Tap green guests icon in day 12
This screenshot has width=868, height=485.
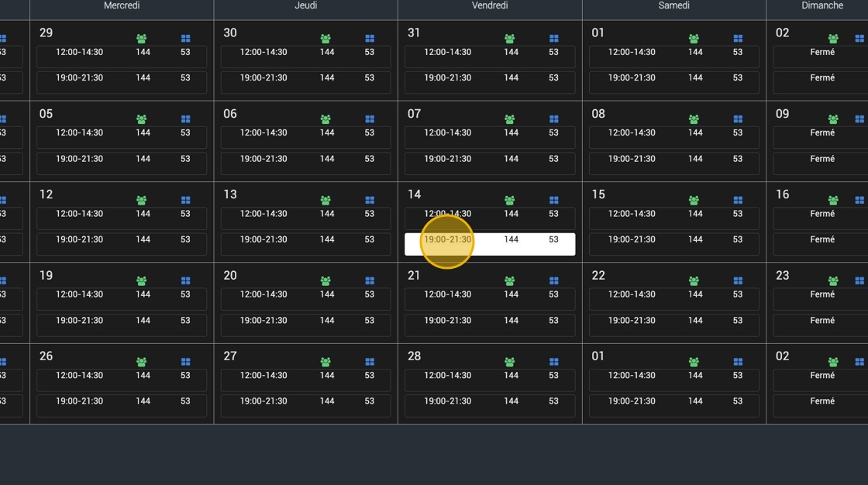(142, 200)
